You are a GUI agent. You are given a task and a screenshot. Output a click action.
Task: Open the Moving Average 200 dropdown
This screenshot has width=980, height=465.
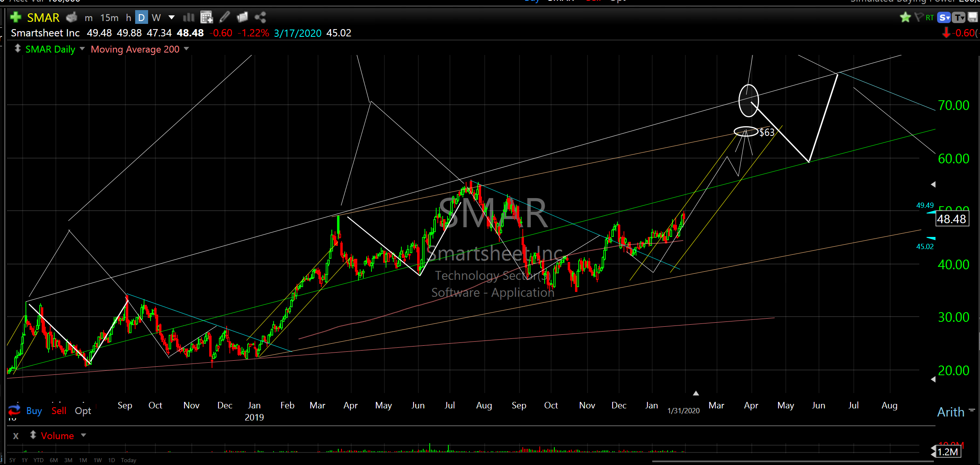[x=186, y=49]
